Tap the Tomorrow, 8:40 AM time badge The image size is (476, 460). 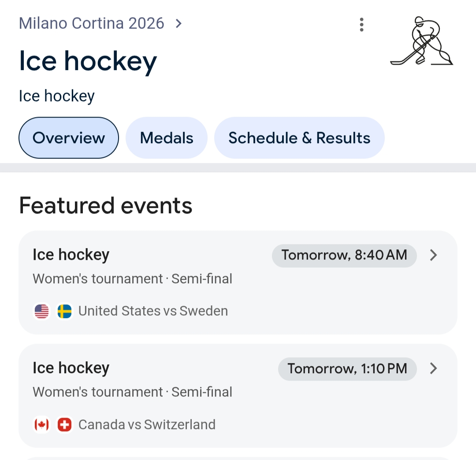(344, 255)
